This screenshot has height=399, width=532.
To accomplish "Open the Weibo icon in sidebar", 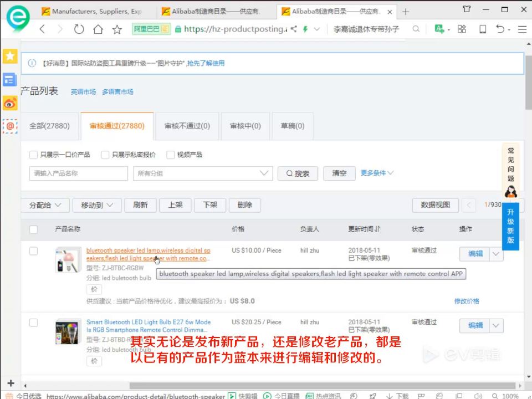I will (10, 104).
